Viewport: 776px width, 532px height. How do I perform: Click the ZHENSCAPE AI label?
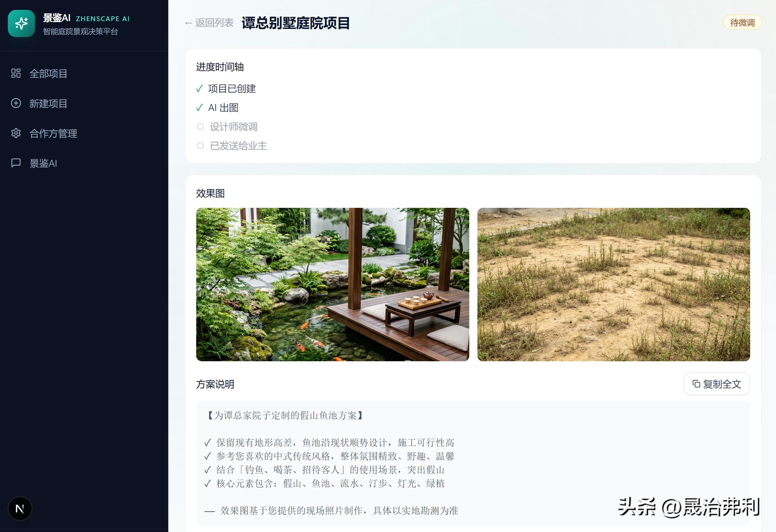tap(103, 19)
